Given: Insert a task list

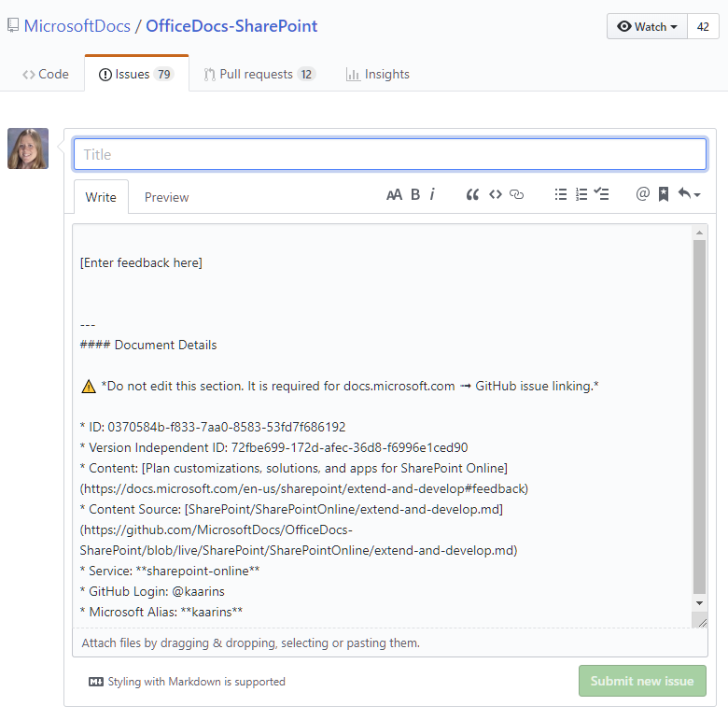Looking at the screenshot, I should click(602, 194).
